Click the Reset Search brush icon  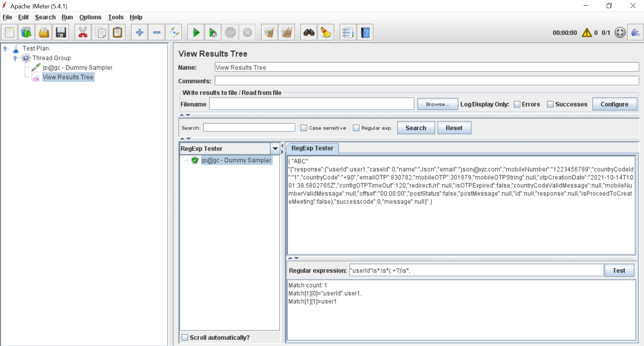point(326,33)
